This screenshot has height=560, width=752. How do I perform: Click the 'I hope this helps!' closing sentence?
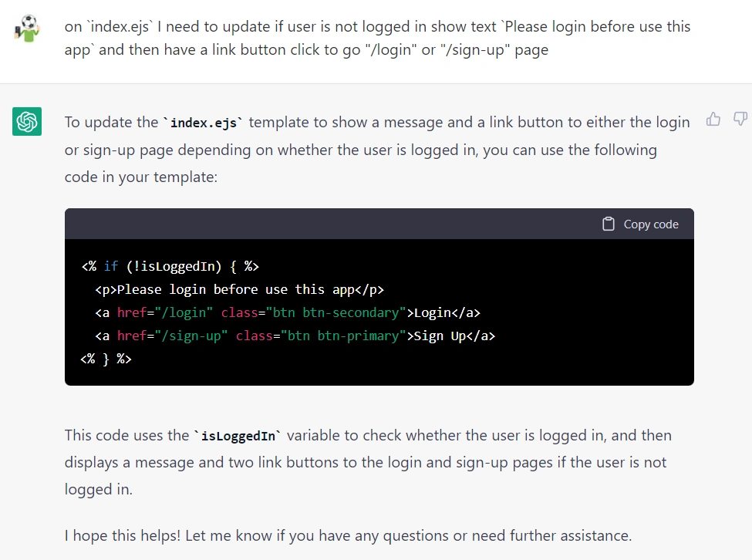pyautogui.click(x=348, y=535)
